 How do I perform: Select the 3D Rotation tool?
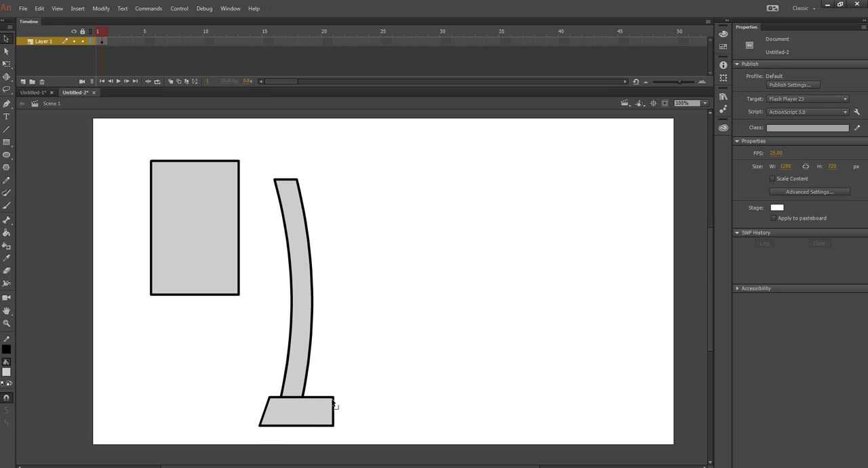tap(6, 77)
